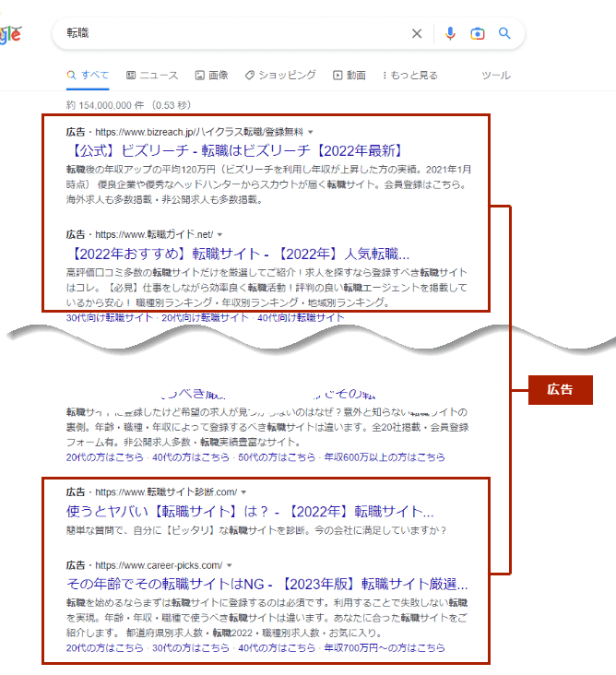Switch to the 画像 tab
This screenshot has height=675, width=616.
point(211,76)
